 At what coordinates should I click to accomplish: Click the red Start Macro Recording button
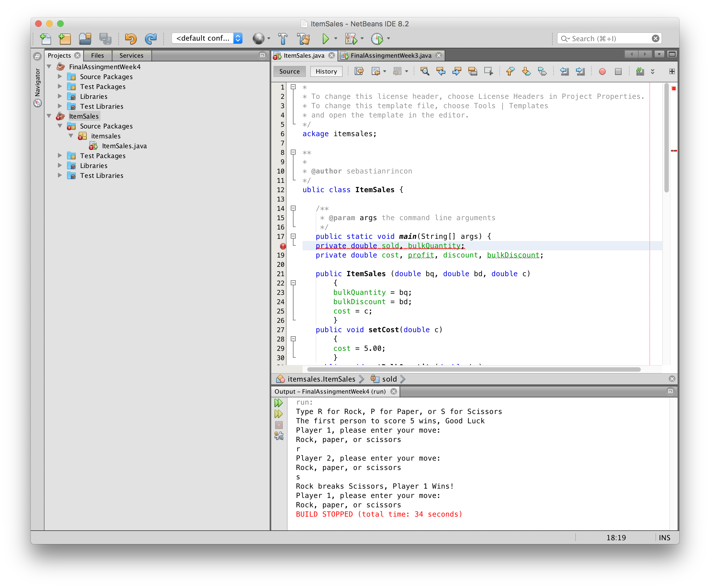[x=602, y=71]
